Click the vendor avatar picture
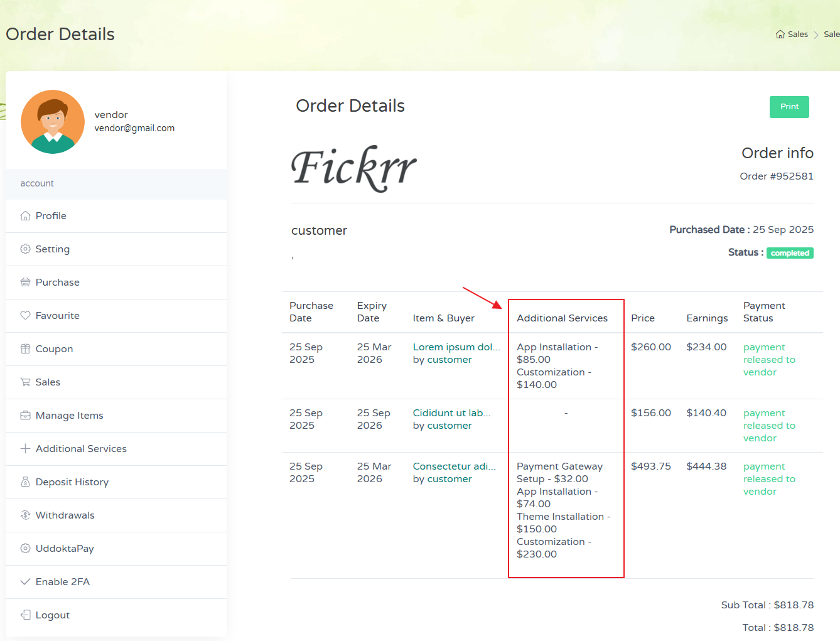This screenshot has width=840, height=641. 53,122
